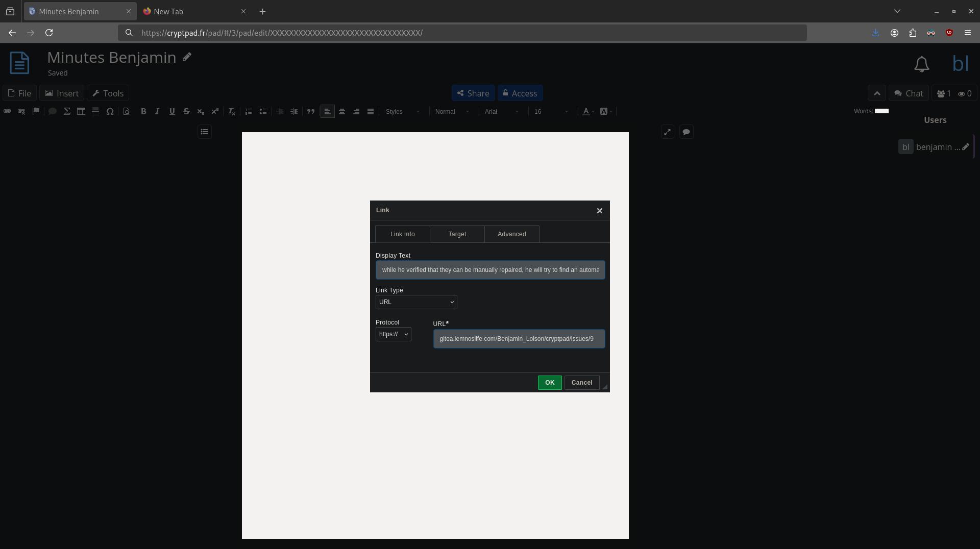Click Cancel in the Link dialog
Screen dimensions: 980x549
581,383
